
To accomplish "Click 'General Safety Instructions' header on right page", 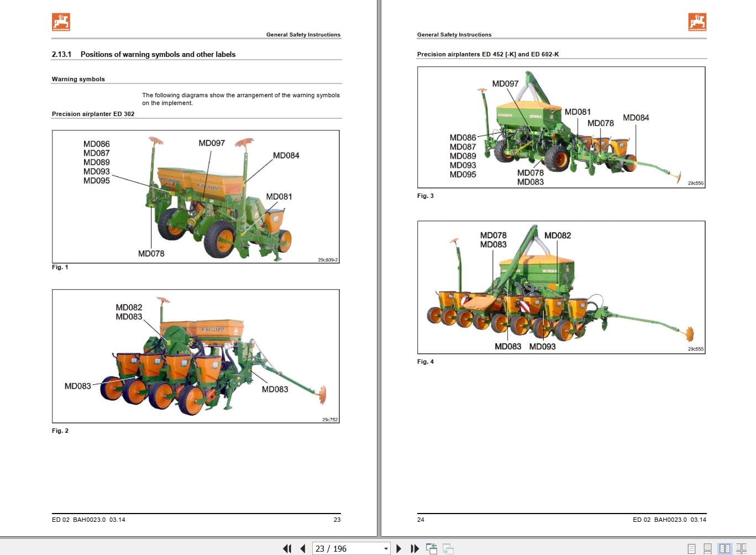I will point(454,34).
